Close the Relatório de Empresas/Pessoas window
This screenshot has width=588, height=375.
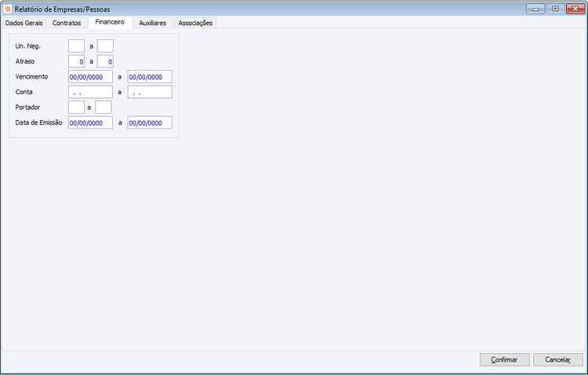pyautogui.click(x=575, y=9)
